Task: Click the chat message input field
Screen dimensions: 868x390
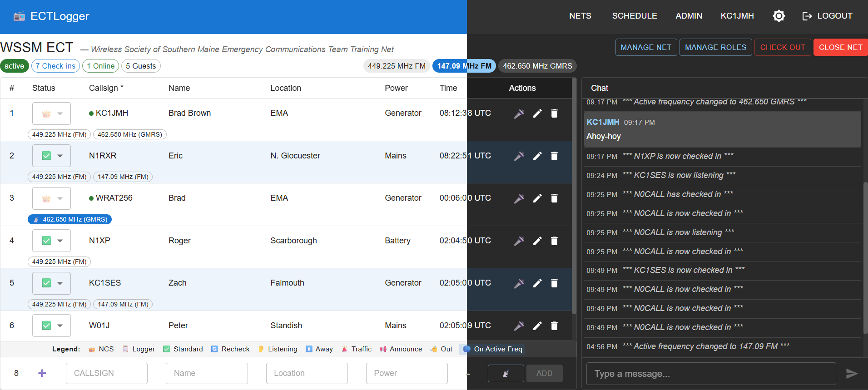Action: click(711, 374)
